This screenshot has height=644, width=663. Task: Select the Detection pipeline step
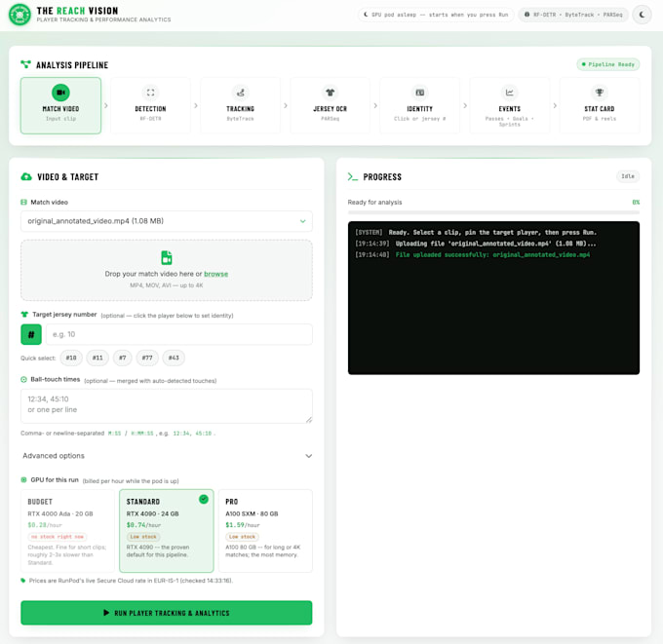[x=150, y=105]
